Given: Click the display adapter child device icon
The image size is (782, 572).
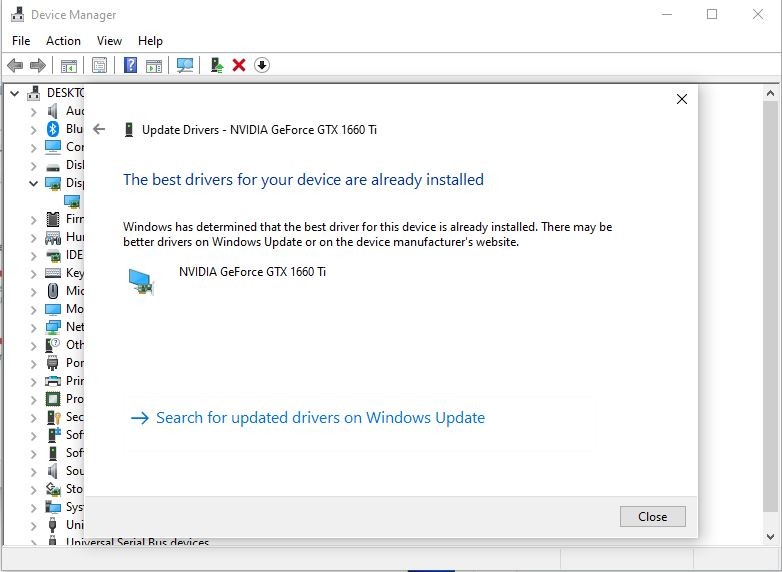Looking at the screenshot, I should (72, 201).
